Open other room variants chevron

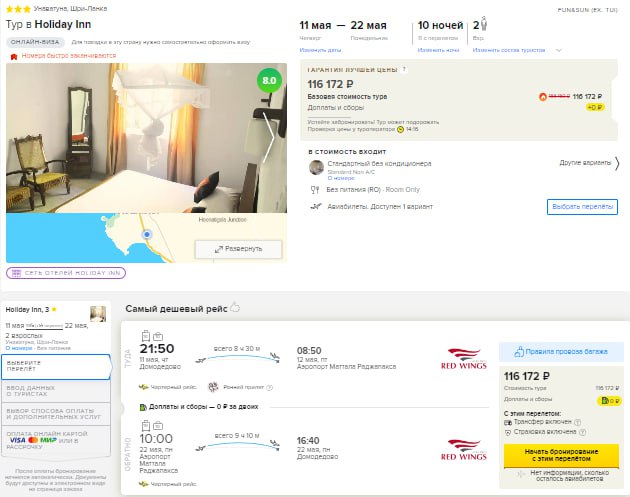[x=617, y=164]
